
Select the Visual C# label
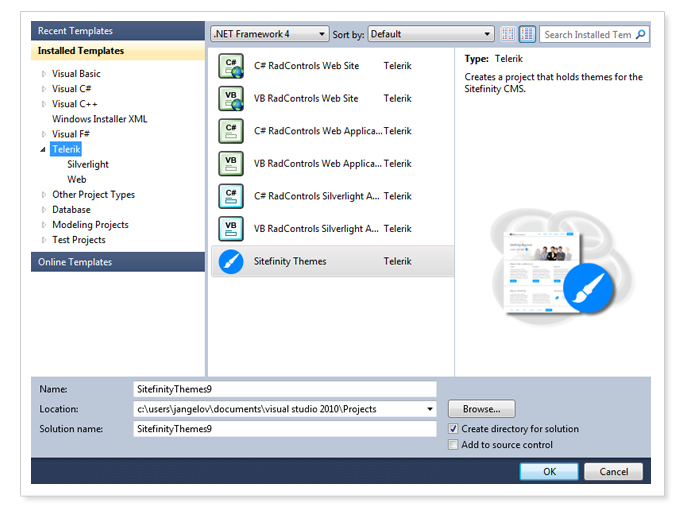[71, 89]
